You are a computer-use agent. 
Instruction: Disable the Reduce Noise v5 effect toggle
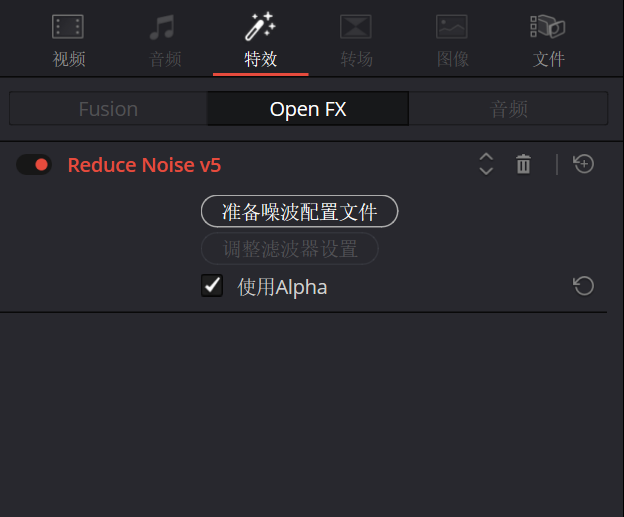click(x=34, y=165)
